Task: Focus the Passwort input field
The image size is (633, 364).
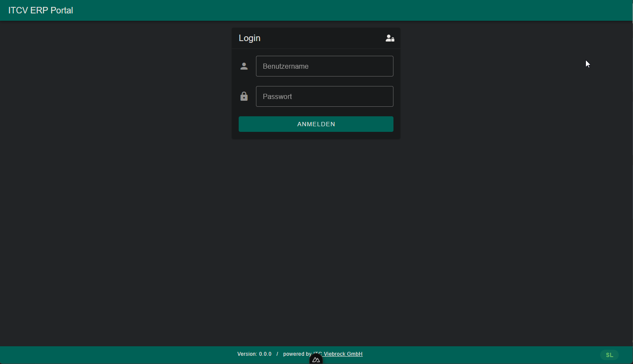Action: (x=324, y=96)
